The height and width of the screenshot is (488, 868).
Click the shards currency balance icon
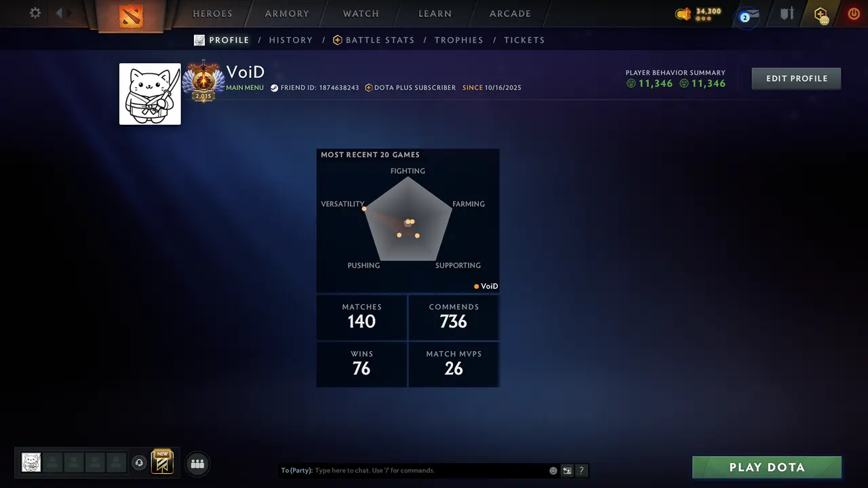pyautogui.click(x=683, y=14)
